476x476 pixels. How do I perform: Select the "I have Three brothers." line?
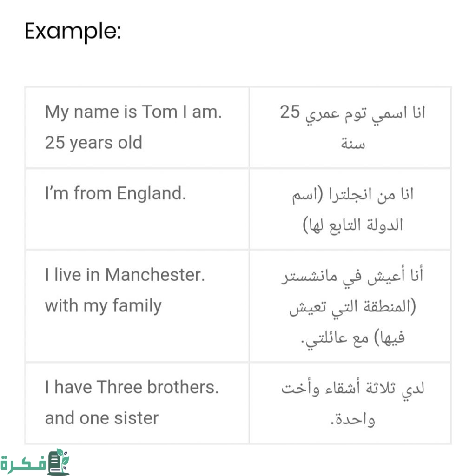pos(132,387)
